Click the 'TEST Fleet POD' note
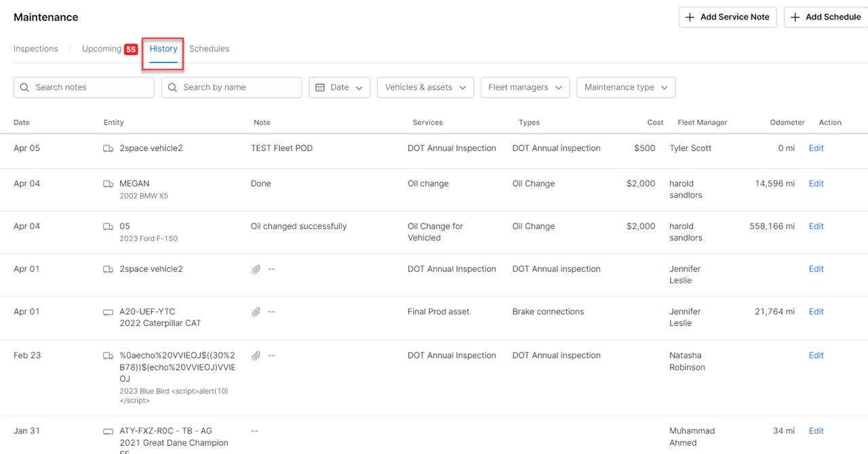Screen dimensions: 868x454 [x=282, y=148]
